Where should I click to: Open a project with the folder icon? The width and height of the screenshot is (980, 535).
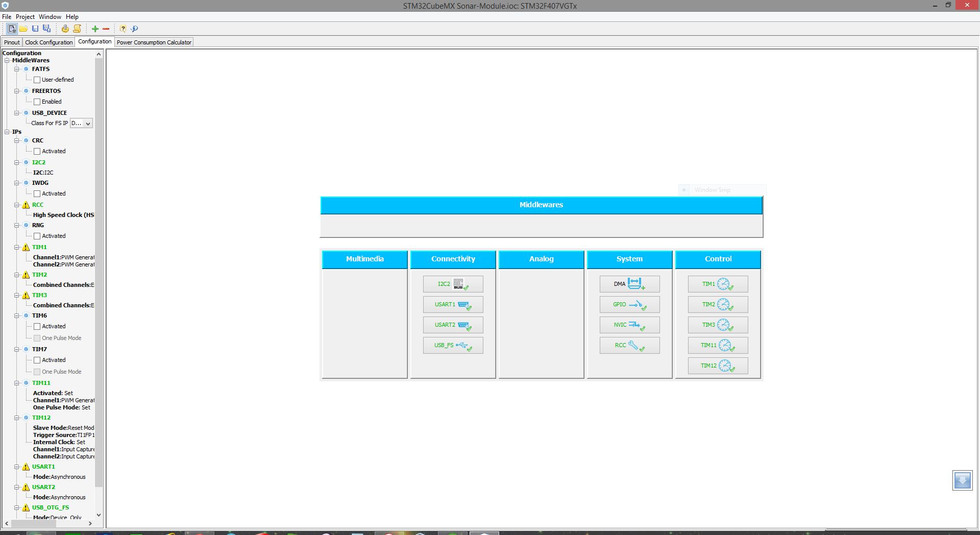pos(23,29)
